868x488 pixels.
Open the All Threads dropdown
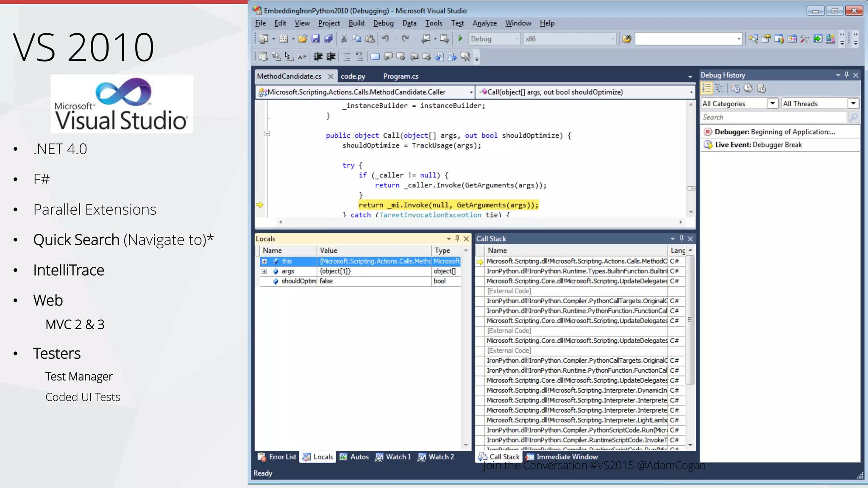[853, 103]
